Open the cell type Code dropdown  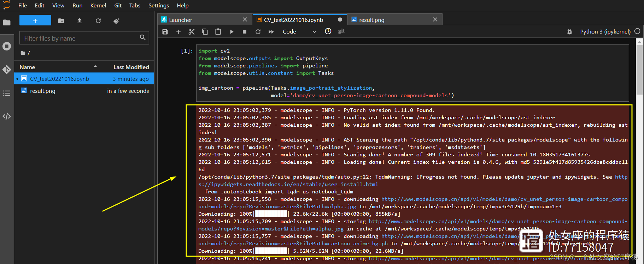(x=300, y=32)
